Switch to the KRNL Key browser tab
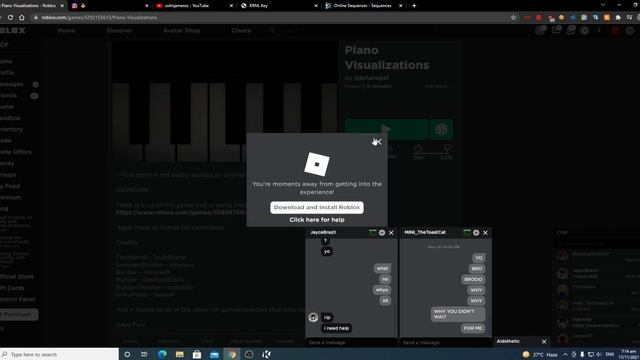640x360 pixels. coord(278,6)
